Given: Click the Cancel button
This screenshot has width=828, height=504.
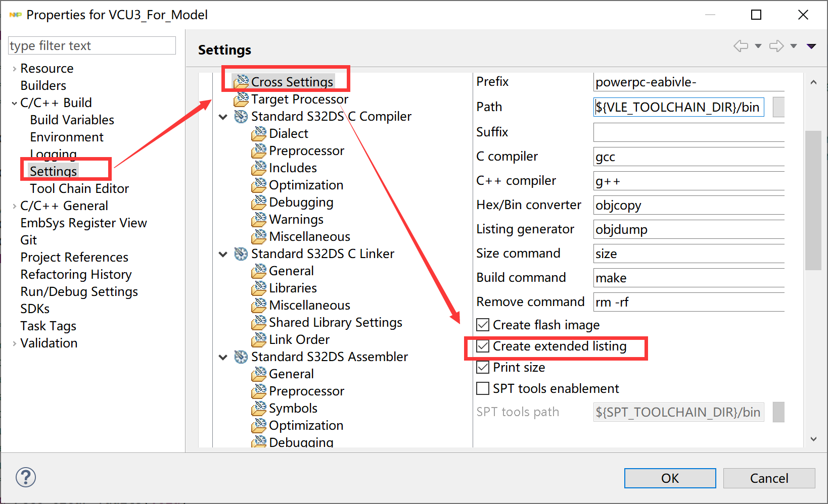Looking at the screenshot, I should click(x=769, y=478).
